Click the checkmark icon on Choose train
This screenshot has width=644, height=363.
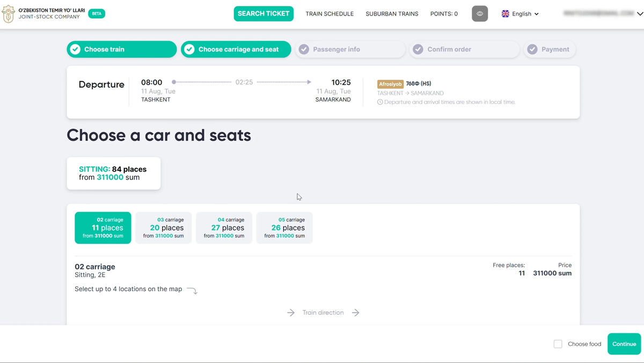coord(75,49)
